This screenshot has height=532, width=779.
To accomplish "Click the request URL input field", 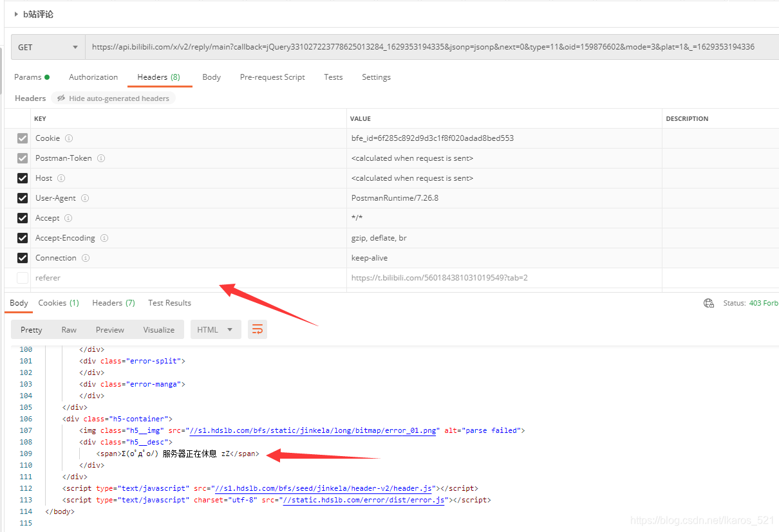I will point(432,47).
